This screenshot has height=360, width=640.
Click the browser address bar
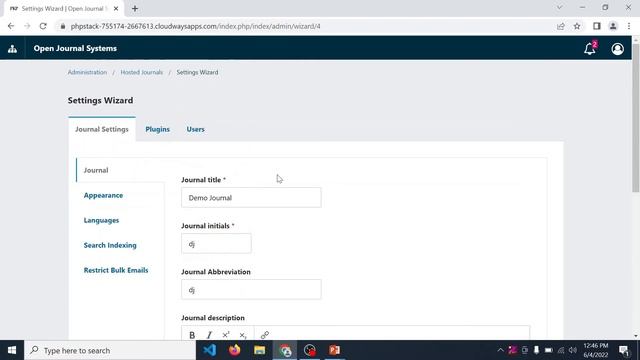(306, 26)
